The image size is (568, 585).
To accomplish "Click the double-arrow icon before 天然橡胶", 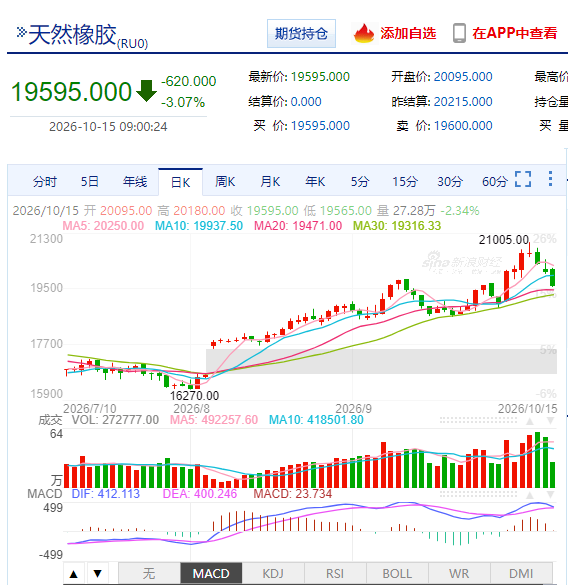I will pyautogui.click(x=21, y=32).
